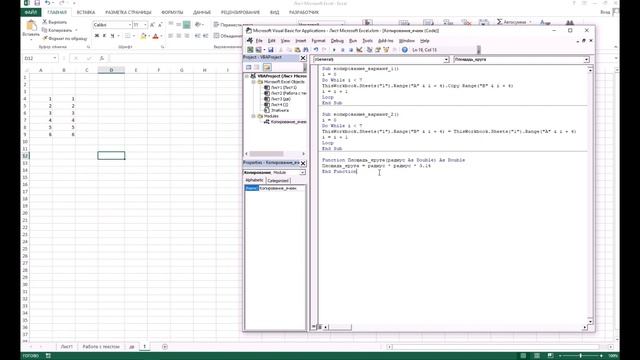Click the Find binoculars icon in VBA toolbar
The height and width of the screenshot is (360, 640).
306,50
